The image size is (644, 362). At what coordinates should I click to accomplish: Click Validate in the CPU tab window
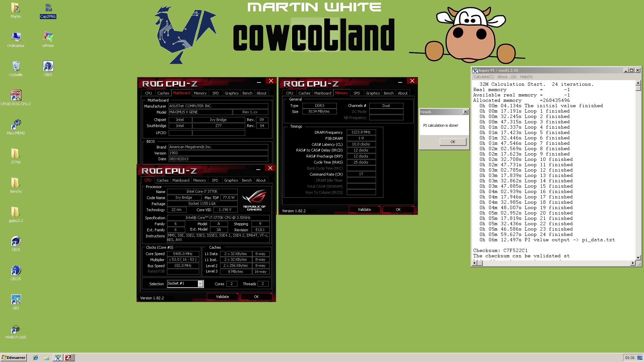tap(222, 297)
